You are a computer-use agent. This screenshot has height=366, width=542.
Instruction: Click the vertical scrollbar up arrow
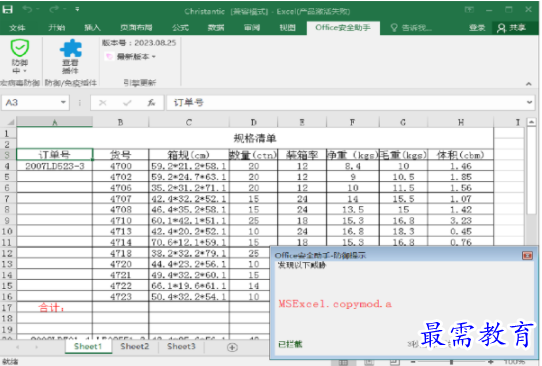click(531, 122)
